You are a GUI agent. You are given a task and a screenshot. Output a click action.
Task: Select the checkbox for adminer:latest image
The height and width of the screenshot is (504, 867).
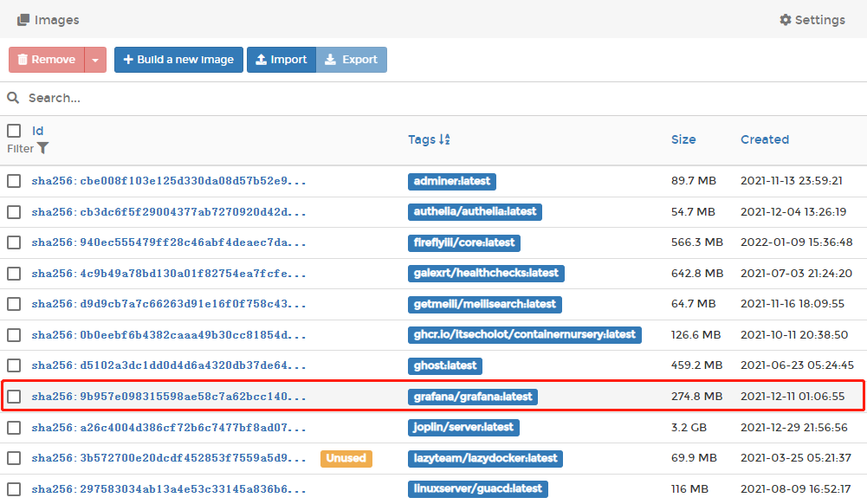(14, 181)
